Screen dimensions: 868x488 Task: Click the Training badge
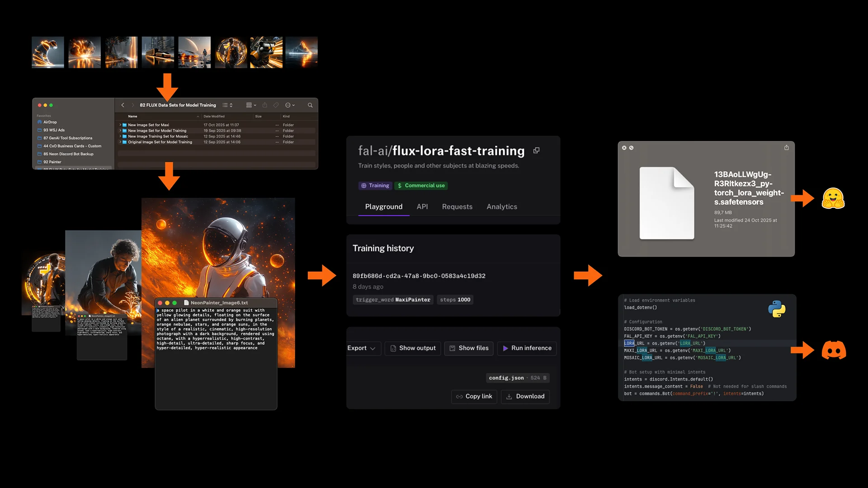point(375,186)
